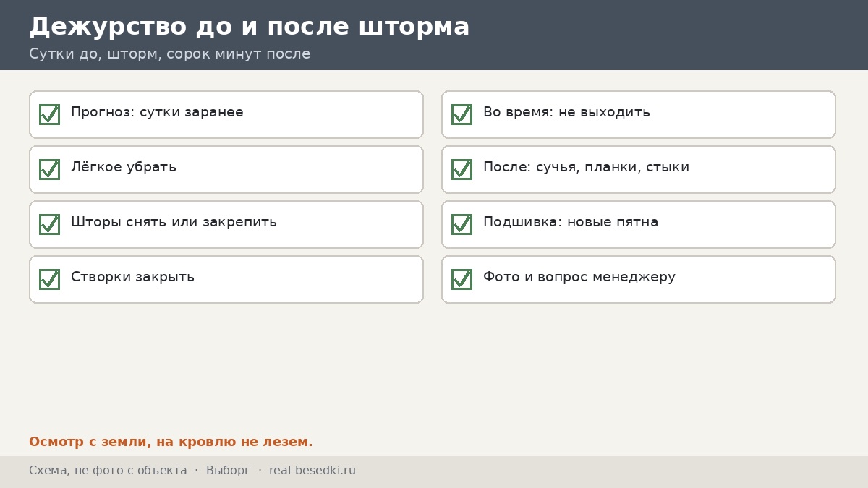Toggle the "Во время: не выходить" checkbox
The image size is (868, 488).
pyautogui.click(x=461, y=114)
